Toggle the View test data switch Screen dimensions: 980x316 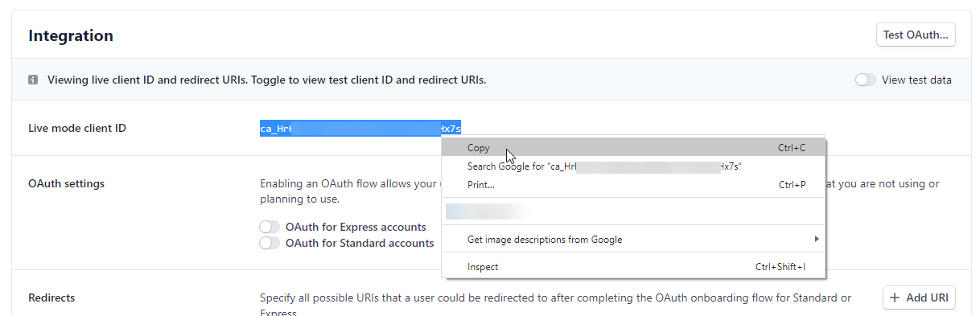coord(866,80)
